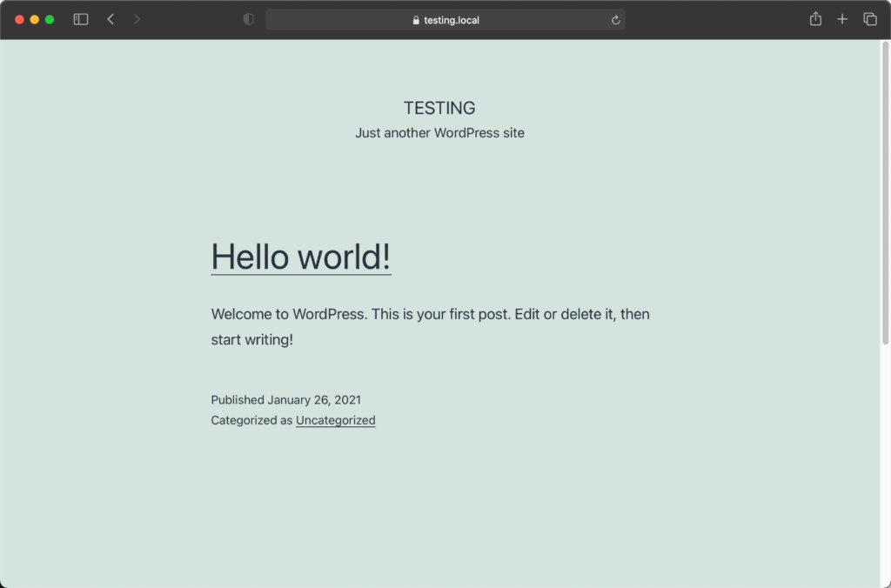Image resolution: width=891 pixels, height=588 pixels.
Task: Click the "Just another WordPress site" tagline
Action: click(x=439, y=133)
